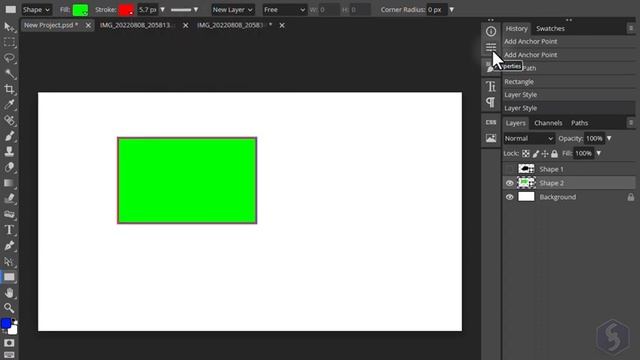
Task: Click the blue foreground color swatch
Action: tap(6, 323)
